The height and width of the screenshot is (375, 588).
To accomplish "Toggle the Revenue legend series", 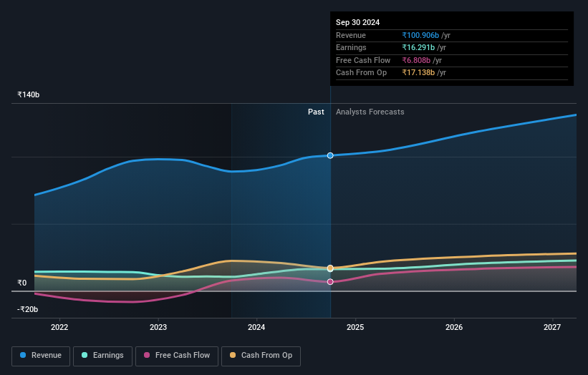I will [x=41, y=356].
